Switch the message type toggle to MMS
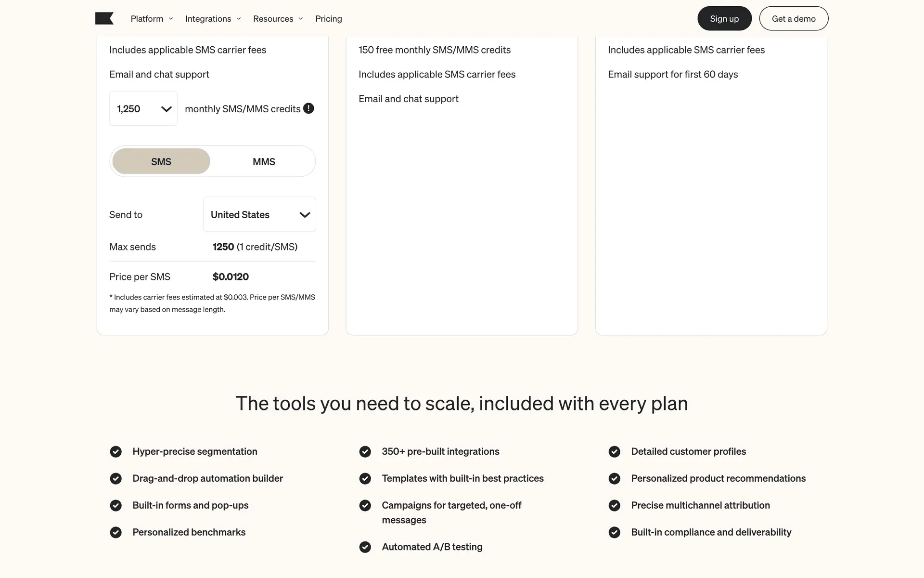Image resolution: width=924 pixels, height=578 pixels. 264,161
